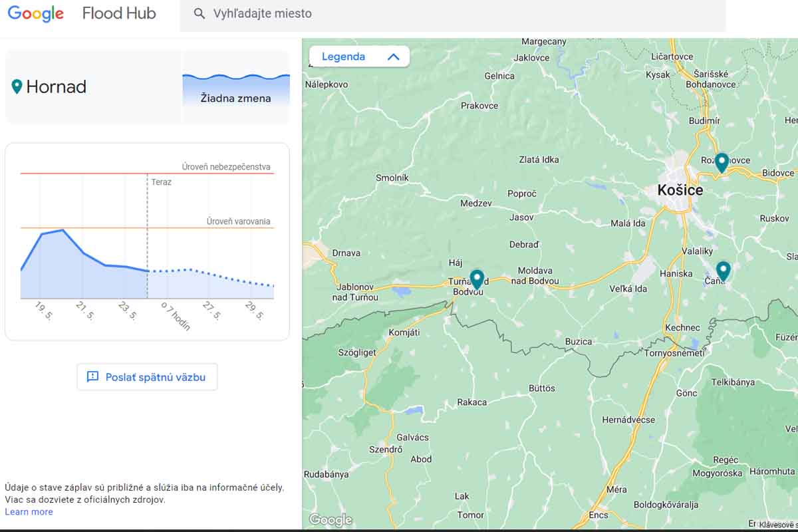Click Smolník label on map
Viewport: 798px width, 532px height.
(392, 178)
